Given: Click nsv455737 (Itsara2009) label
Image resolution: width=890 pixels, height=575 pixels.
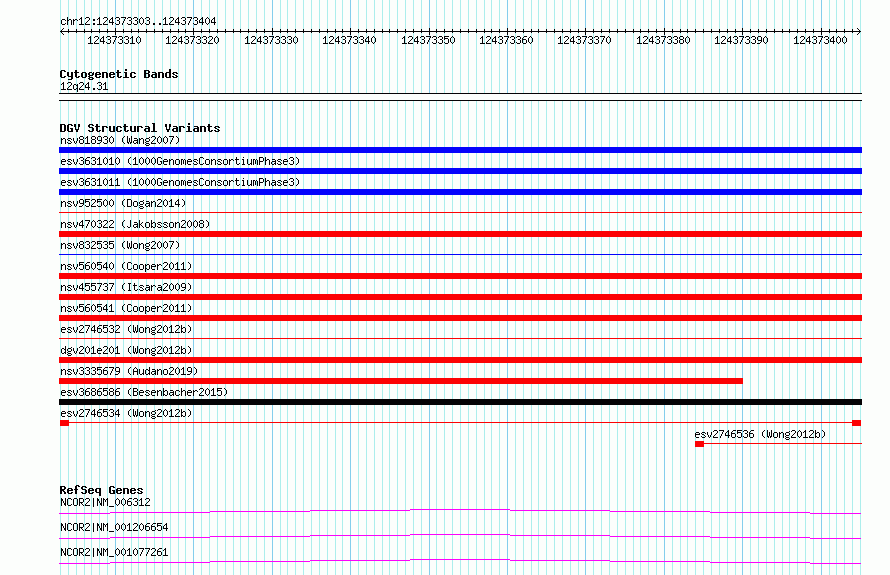Looking at the screenshot, I should [x=126, y=287].
